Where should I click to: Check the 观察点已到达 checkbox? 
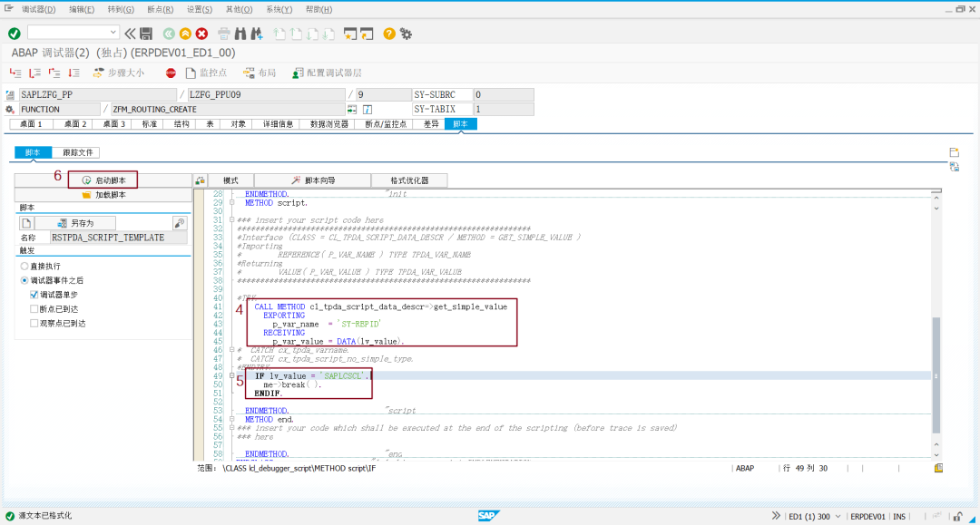pos(34,324)
